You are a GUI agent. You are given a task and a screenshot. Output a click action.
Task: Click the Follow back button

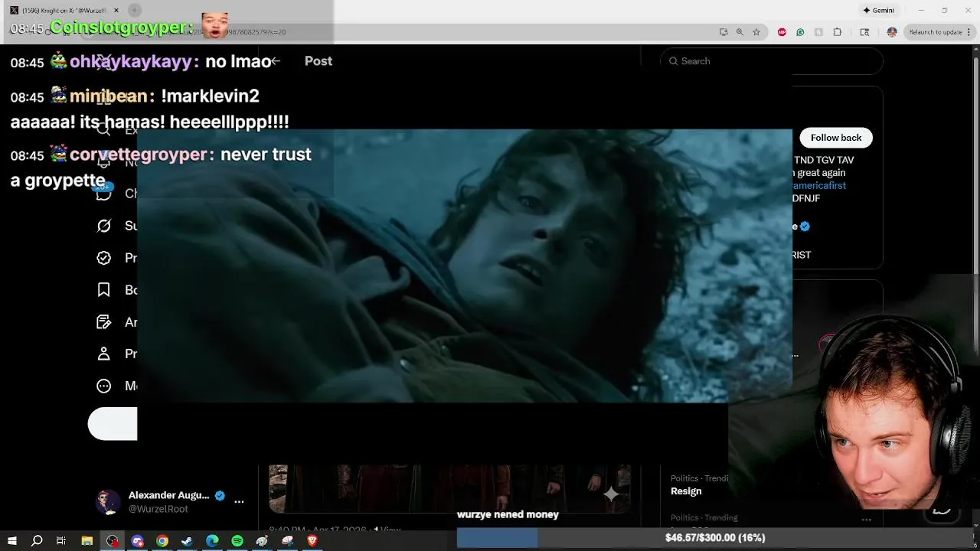click(836, 138)
